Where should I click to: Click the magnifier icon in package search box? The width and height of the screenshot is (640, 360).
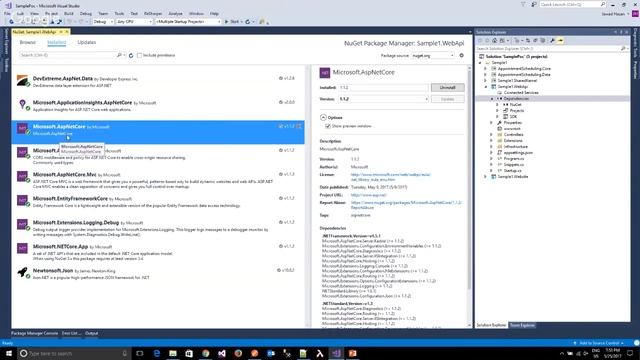coord(119,55)
